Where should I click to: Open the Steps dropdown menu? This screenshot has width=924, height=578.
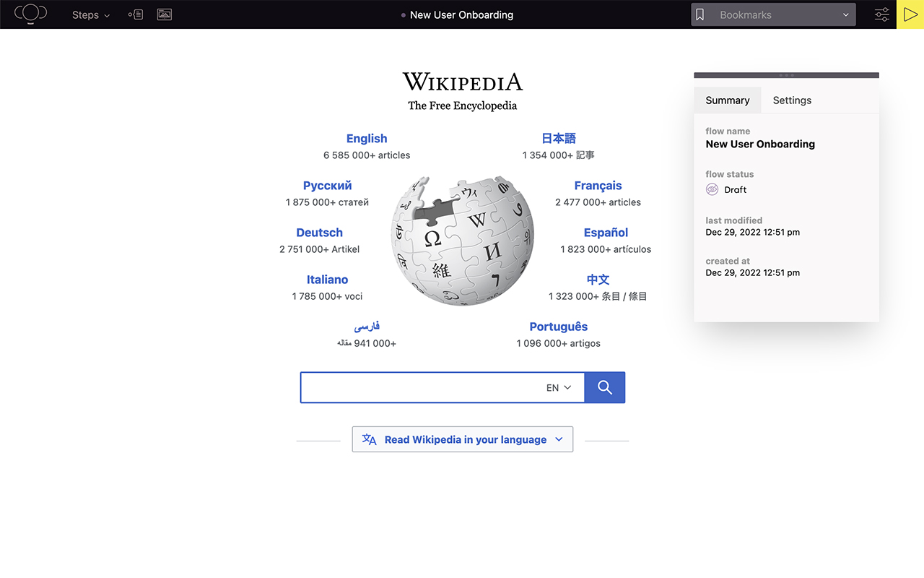91,14
